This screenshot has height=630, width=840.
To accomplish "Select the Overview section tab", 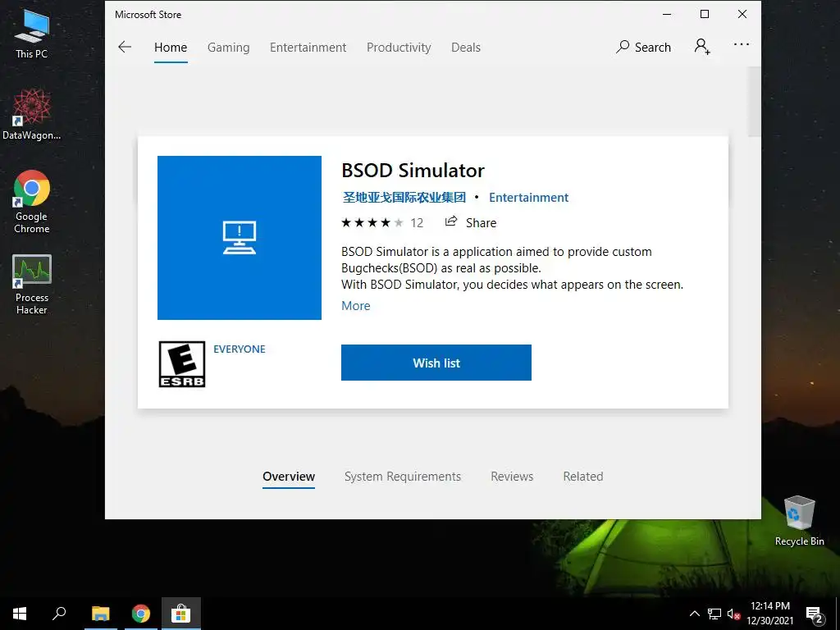I will [x=289, y=477].
